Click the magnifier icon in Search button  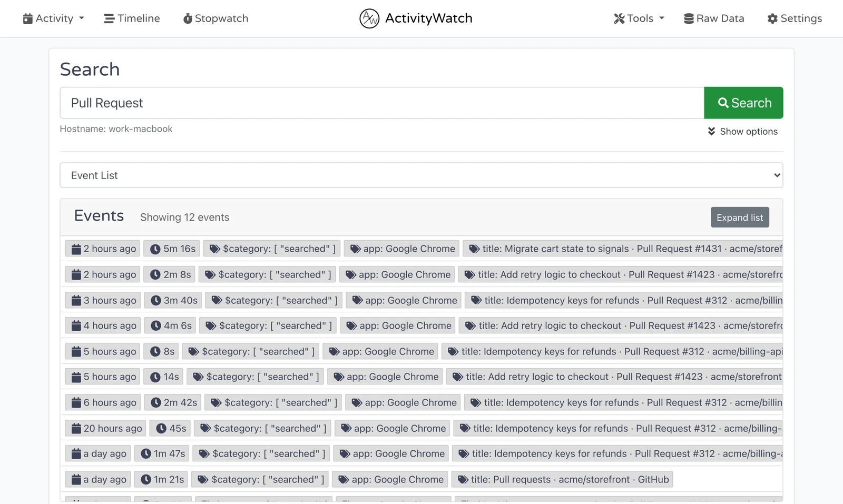[x=723, y=103]
